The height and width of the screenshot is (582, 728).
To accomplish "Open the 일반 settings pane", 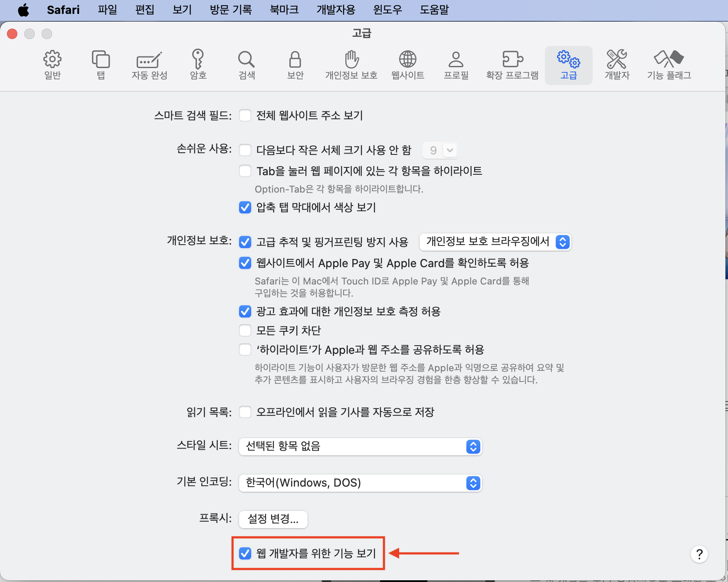I will (x=52, y=64).
